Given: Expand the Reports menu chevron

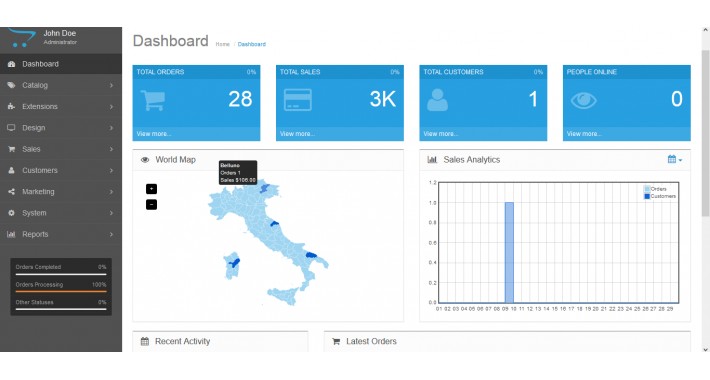Looking at the screenshot, I should tap(111, 234).
